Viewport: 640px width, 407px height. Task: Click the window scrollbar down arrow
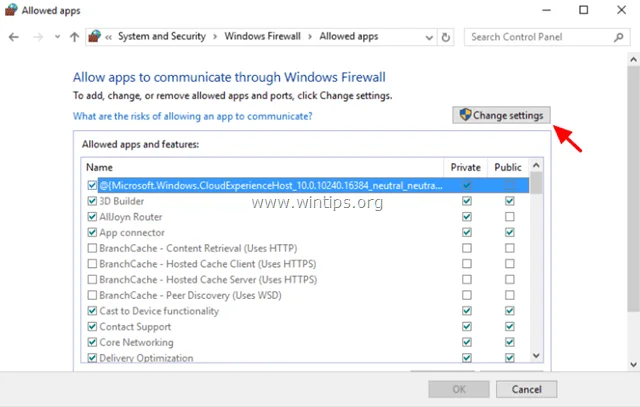pyautogui.click(x=633, y=365)
